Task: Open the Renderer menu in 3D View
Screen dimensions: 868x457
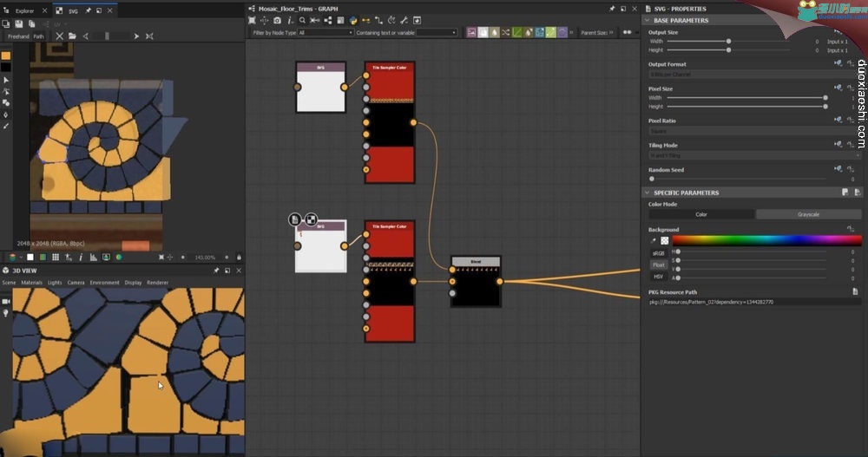Action: click(x=158, y=283)
